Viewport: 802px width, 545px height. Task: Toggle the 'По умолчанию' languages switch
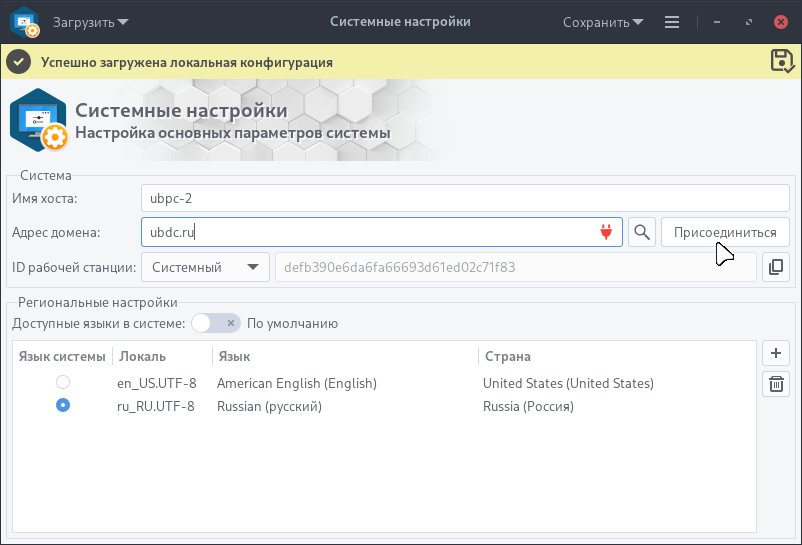pos(216,323)
